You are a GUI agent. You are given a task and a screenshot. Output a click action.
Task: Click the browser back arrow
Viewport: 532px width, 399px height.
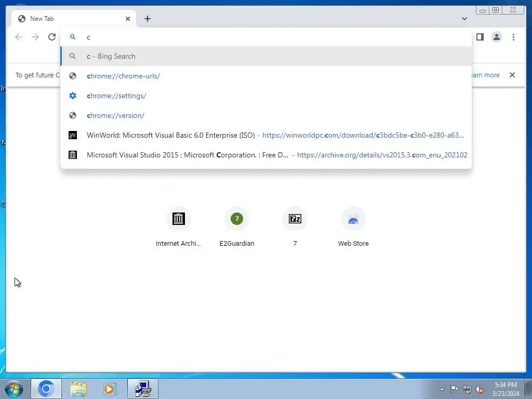click(19, 37)
